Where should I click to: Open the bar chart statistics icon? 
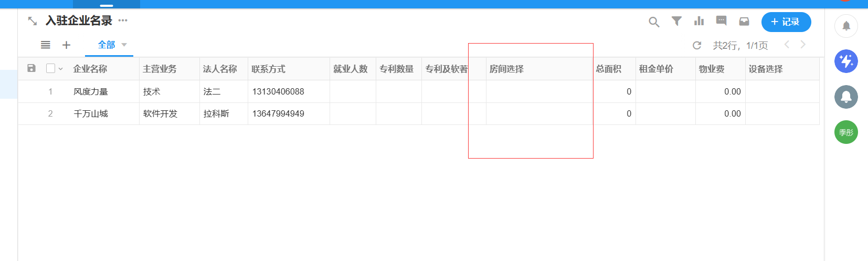(x=699, y=21)
